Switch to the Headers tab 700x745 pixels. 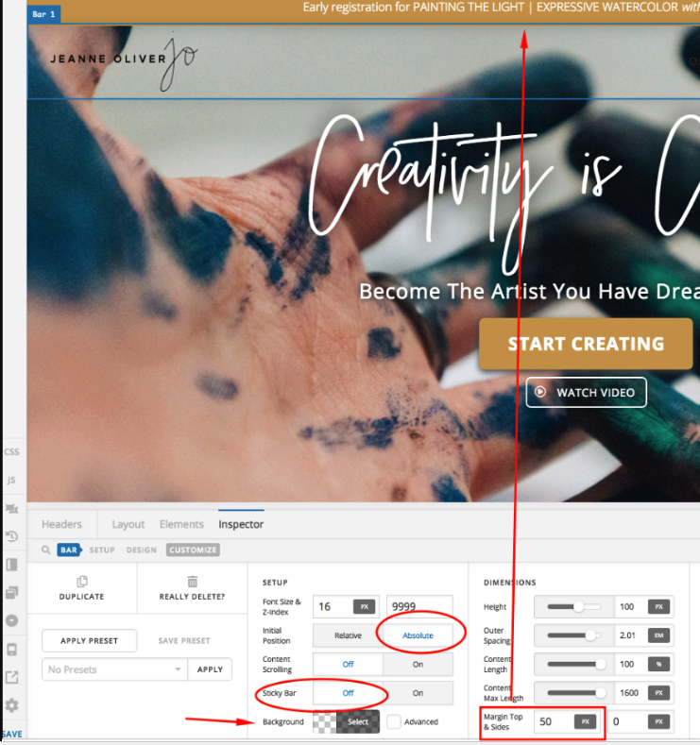pos(61,524)
